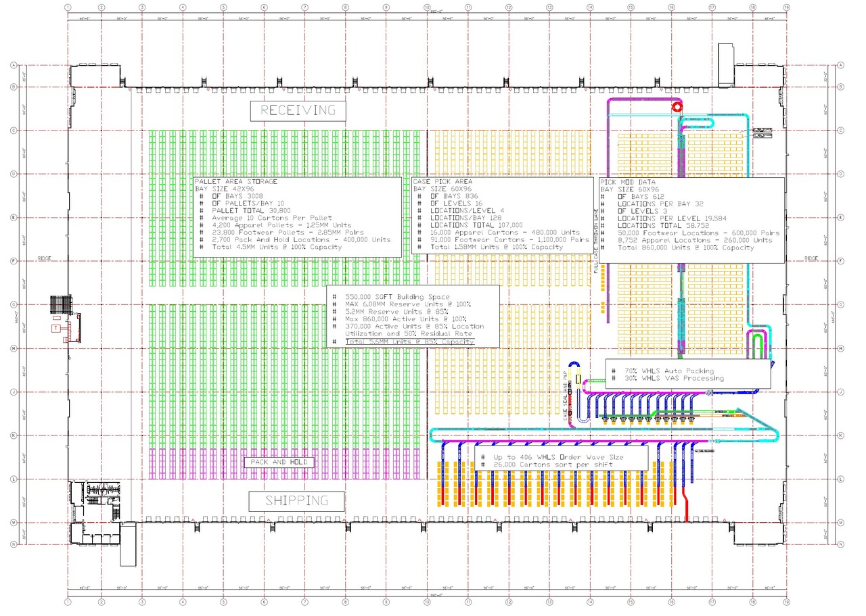Screen dimensions: 866x616
Task: Select the SHIPPING area label
Action: pyautogui.click(x=296, y=501)
